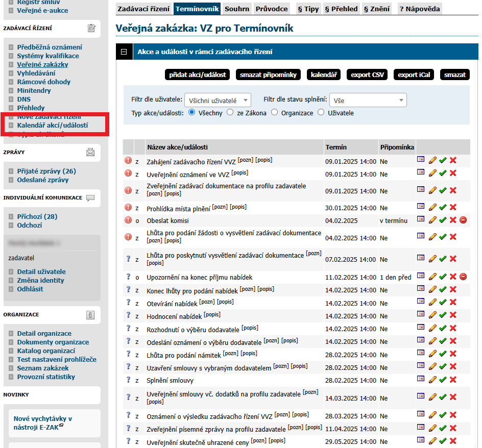Switch to the Souhrn tab
The height and width of the screenshot is (448, 482).
[x=237, y=9]
